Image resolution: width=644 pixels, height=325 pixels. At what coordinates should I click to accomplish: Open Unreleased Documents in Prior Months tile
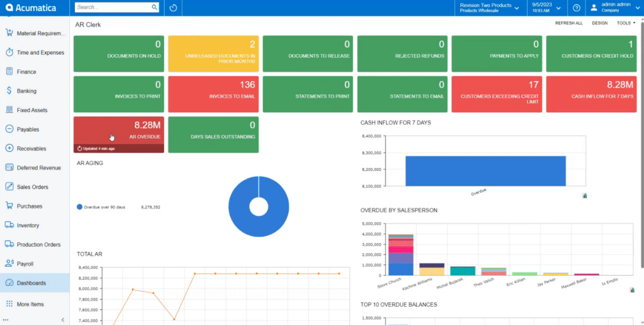(x=213, y=54)
